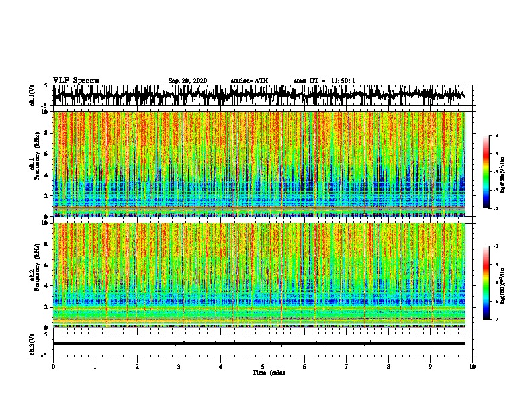Click the "-7" label on ch.1 color scale

coord(496,208)
